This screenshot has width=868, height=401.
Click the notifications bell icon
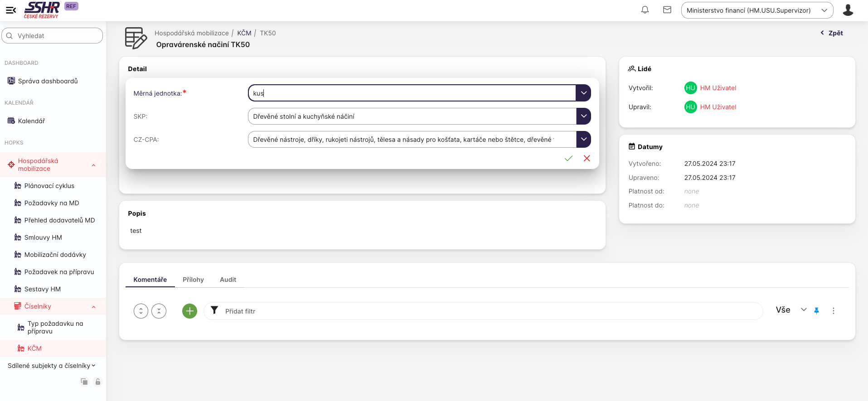(645, 10)
